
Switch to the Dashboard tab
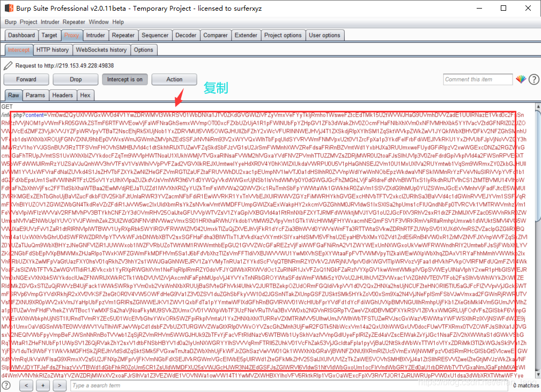21,35
